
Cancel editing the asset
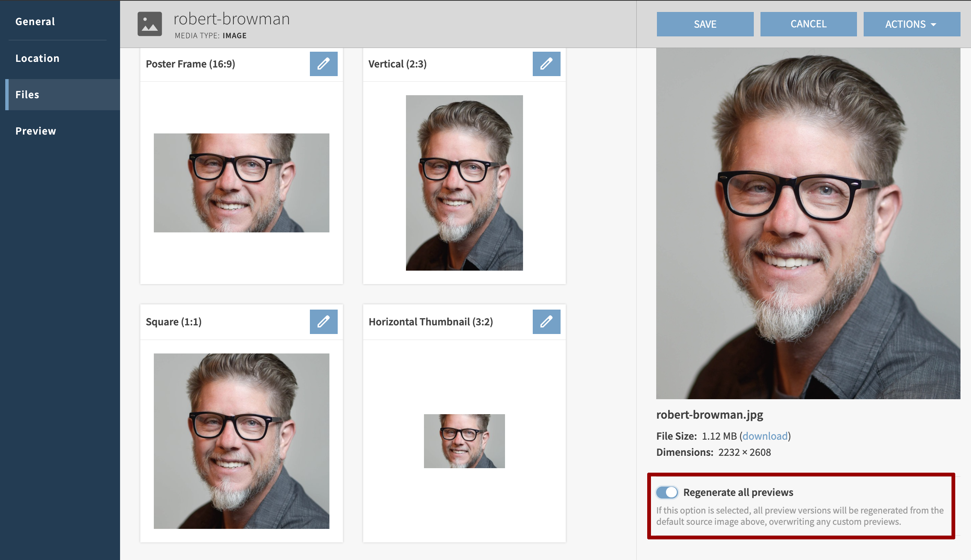pos(808,24)
